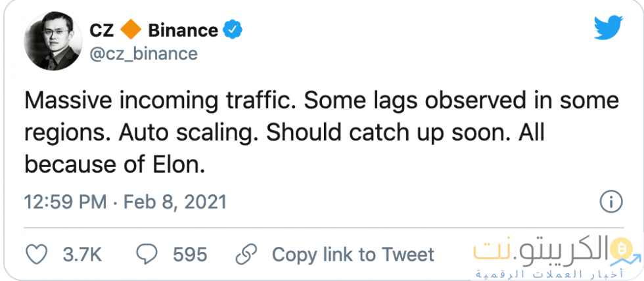
Task: Click the orange diamond beside CZ
Action: (131, 30)
